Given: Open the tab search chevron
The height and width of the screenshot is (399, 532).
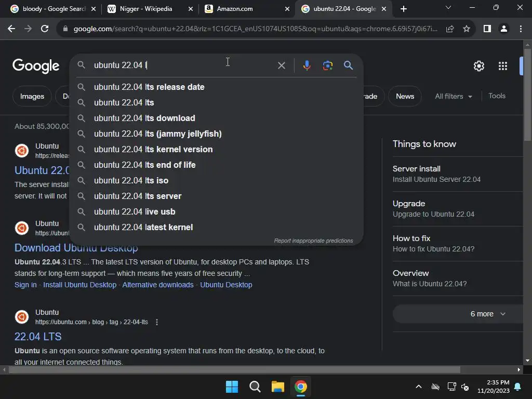Looking at the screenshot, I should point(448,7).
